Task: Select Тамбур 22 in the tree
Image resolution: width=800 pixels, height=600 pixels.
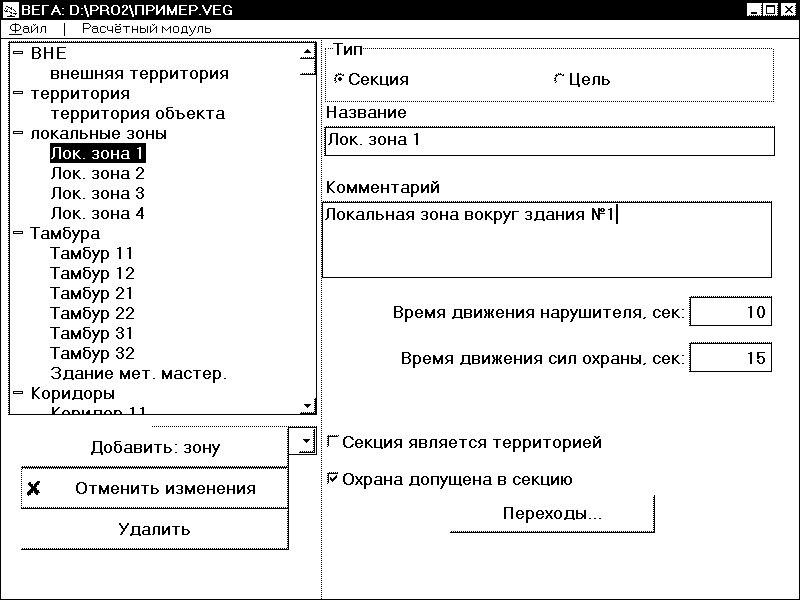Action: click(92, 313)
